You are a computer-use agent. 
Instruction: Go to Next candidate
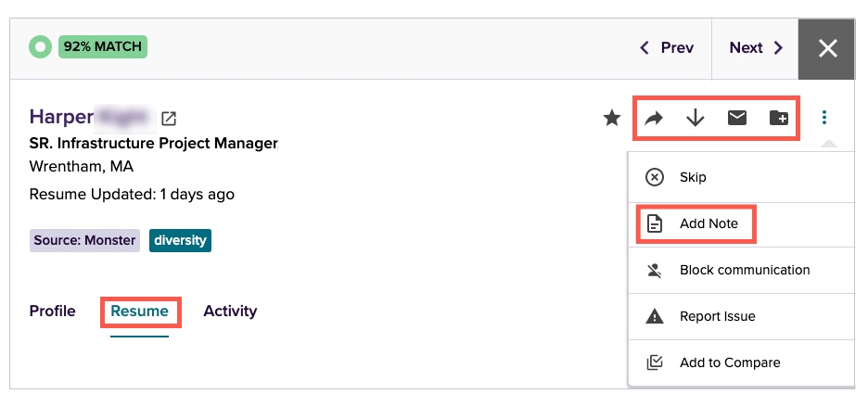(756, 48)
